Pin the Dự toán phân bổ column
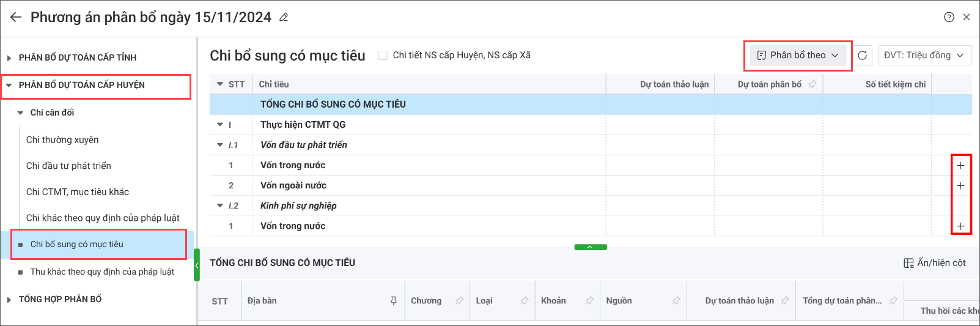Viewport: 980px width, 326px height. (812, 84)
